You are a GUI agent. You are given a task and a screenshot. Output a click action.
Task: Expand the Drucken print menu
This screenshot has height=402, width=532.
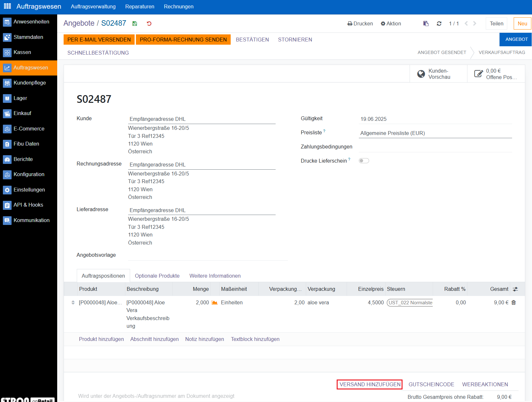360,23
